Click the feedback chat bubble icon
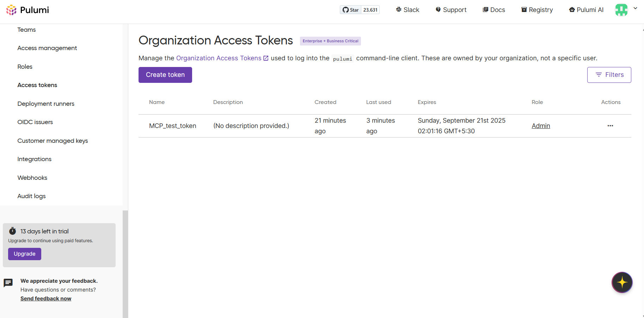 pyautogui.click(x=8, y=283)
